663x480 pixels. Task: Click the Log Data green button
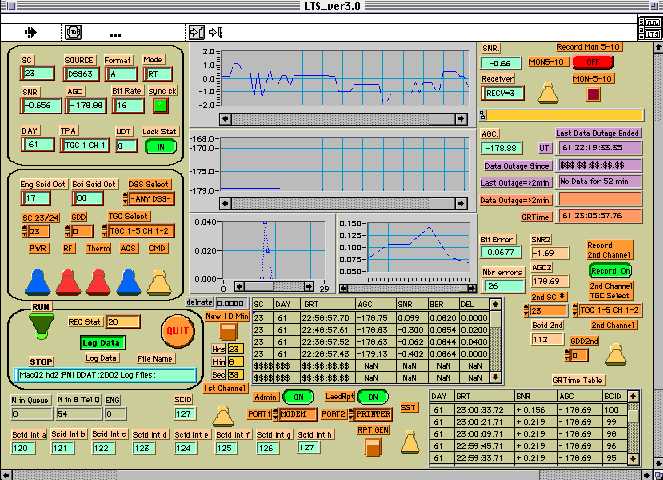101,342
